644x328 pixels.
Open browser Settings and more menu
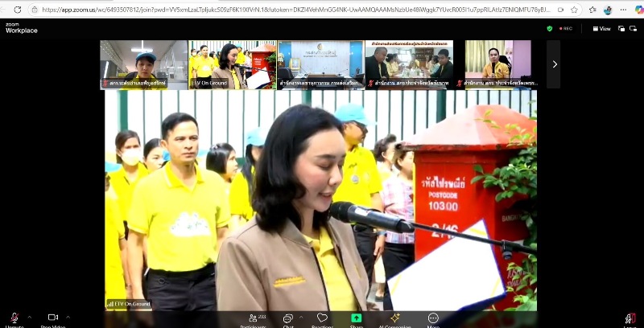coord(624,10)
